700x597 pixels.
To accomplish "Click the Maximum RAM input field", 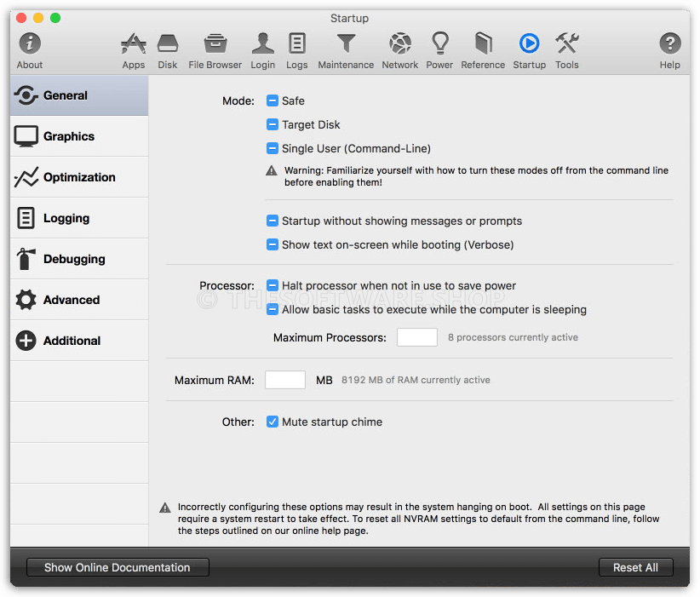I will pyautogui.click(x=284, y=379).
